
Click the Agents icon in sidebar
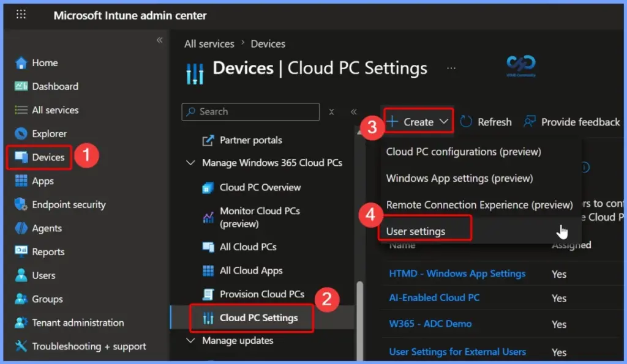click(21, 228)
